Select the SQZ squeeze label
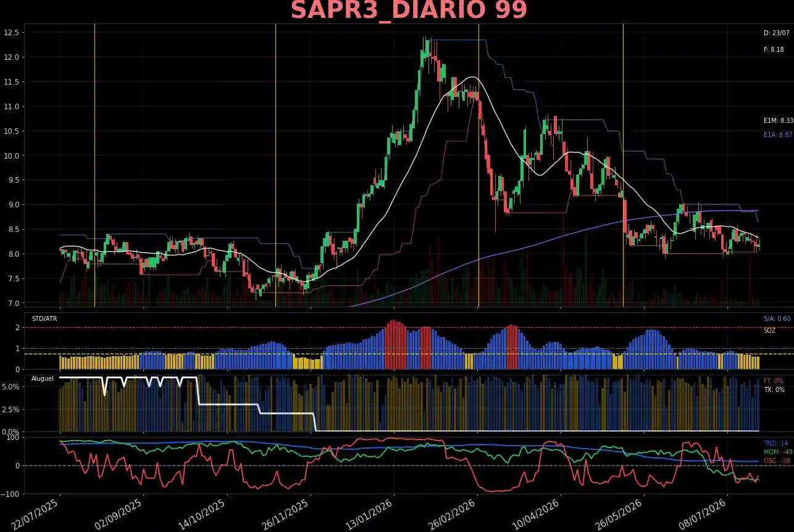 [769, 331]
